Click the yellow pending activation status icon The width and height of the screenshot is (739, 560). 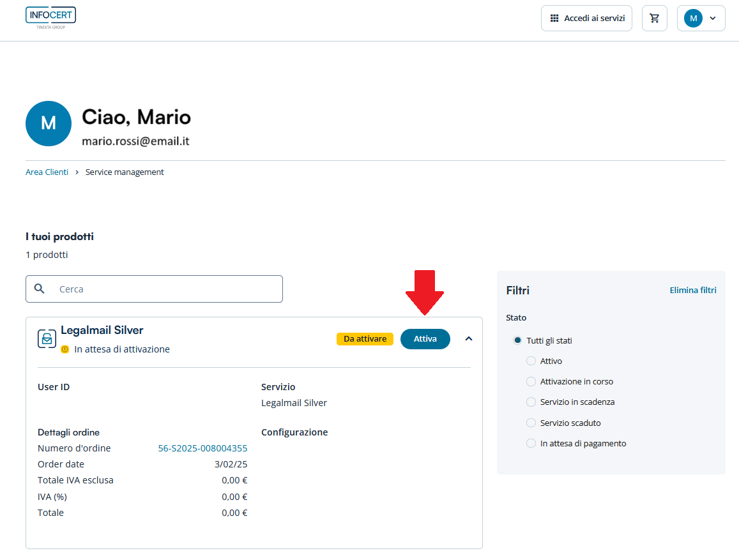[x=65, y=349]
